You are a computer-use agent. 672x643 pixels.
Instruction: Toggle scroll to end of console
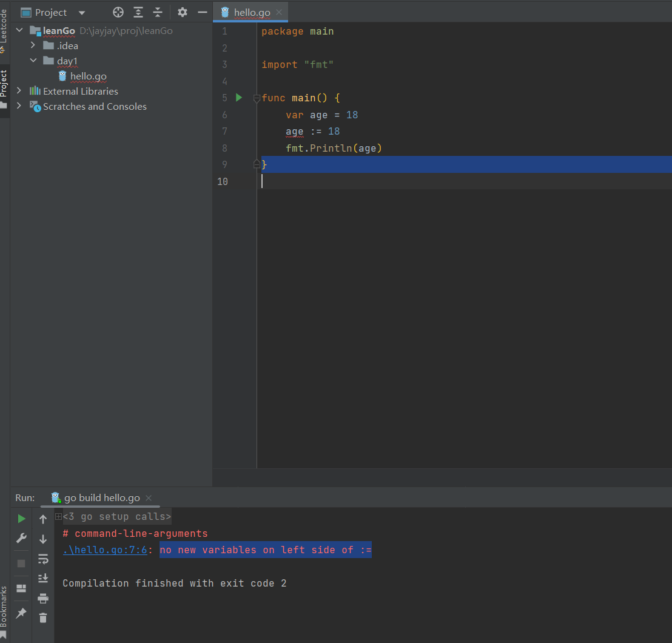(43, 578)
